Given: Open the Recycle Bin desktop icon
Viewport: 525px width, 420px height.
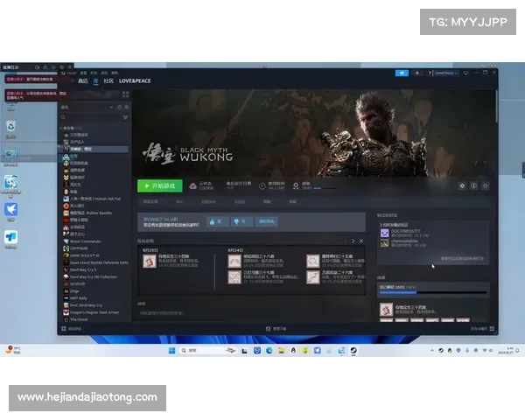Looking at the screenshot, I should [x=11, y=129].
